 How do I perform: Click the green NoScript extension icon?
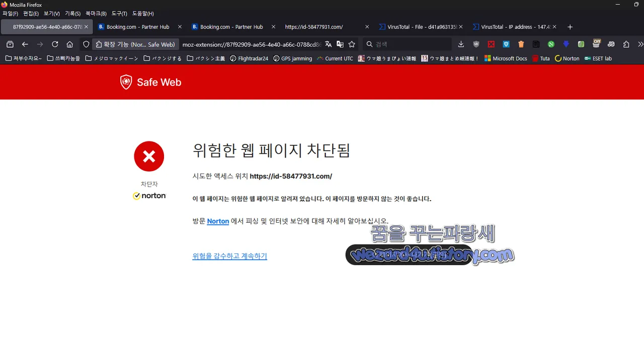click(550, 44)
